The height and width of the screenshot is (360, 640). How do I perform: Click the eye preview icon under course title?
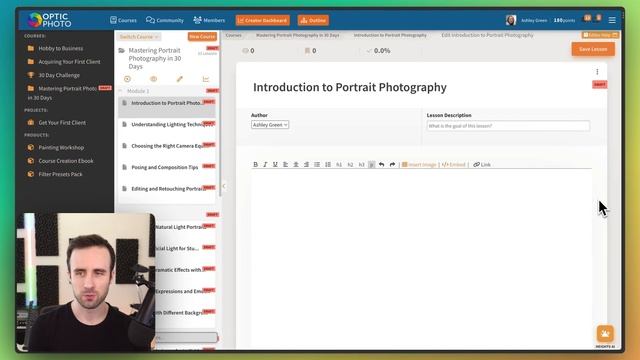pos(153,79)
